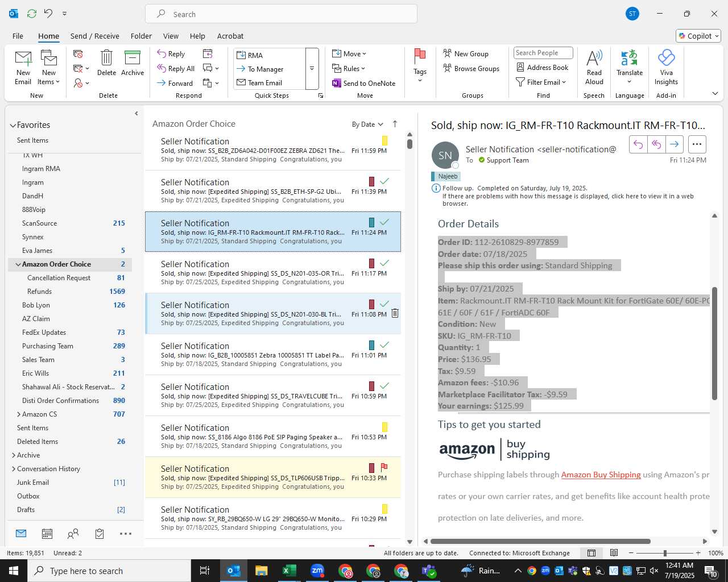728x582 pixels.
Task: Switch to Mail view icon
Action: pos(21,534)
